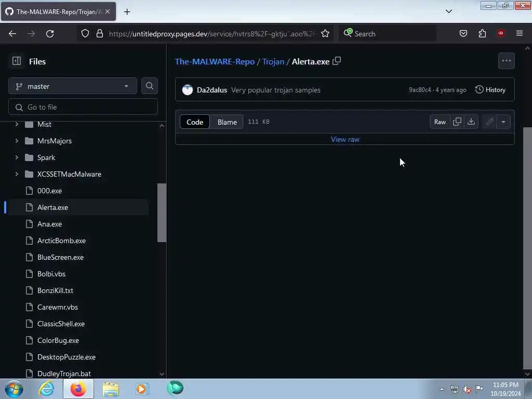Open the Pocket save icon
This screenshot has height=399, width=532.
pyautogui.click(x=463, y=34)
